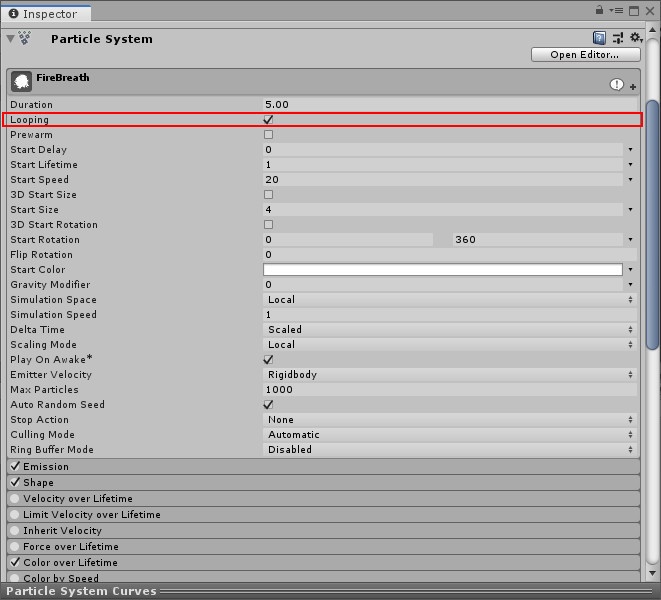Open the Delta Time dropdown
The height and width of the screenshot is (600, 661).
(x=450, y=329)
